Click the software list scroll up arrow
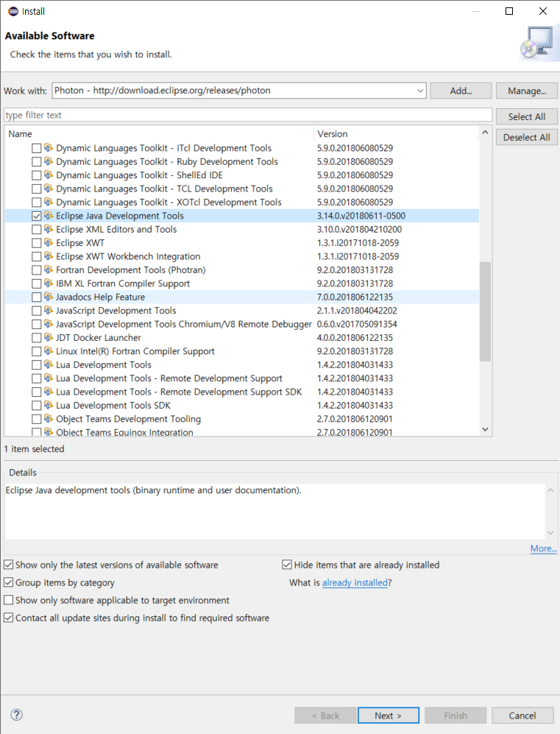The height and width of the screenshot is (734, 560). pos(485,133)
